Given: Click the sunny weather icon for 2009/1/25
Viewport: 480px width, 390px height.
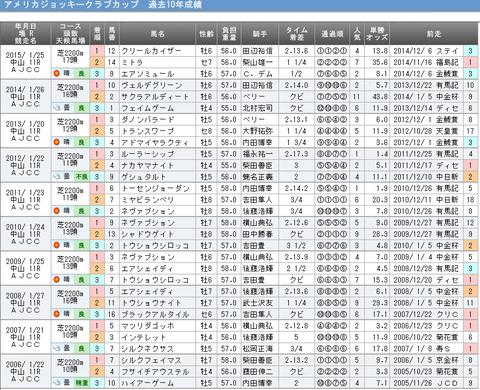Looking at the screenshot, I should [x=57, y=279].
